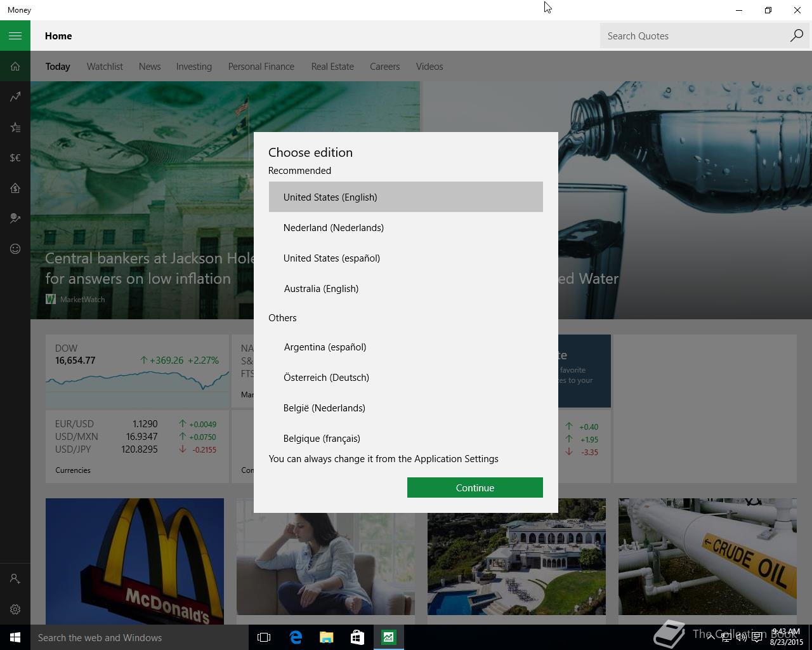The width and height of the screenshot is (812, 650).
Task: Click the Search the web and Windows box
Action: [x=140, y=637]
